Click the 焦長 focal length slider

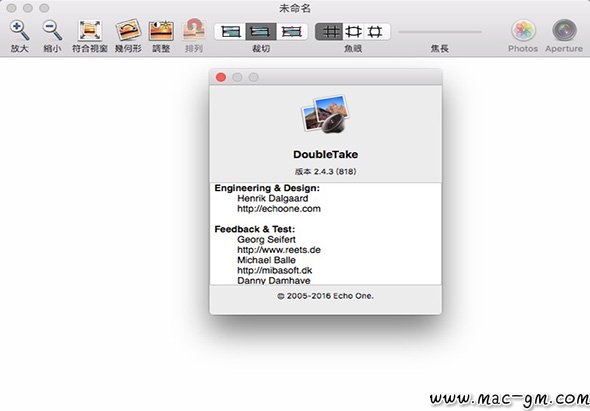click(440, 32)
